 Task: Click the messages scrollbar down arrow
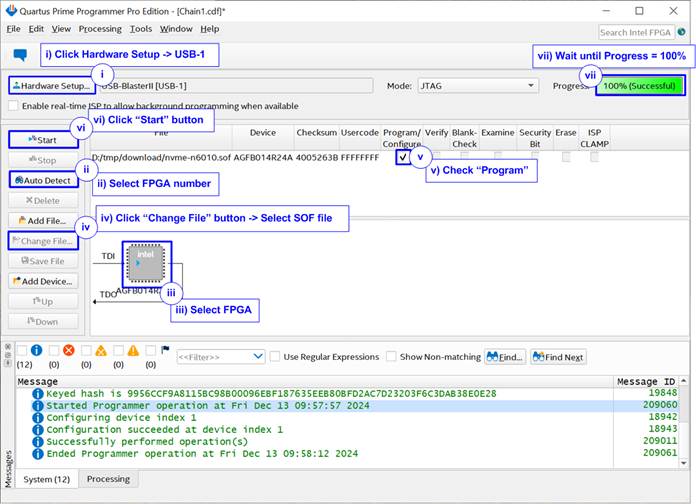684,463
